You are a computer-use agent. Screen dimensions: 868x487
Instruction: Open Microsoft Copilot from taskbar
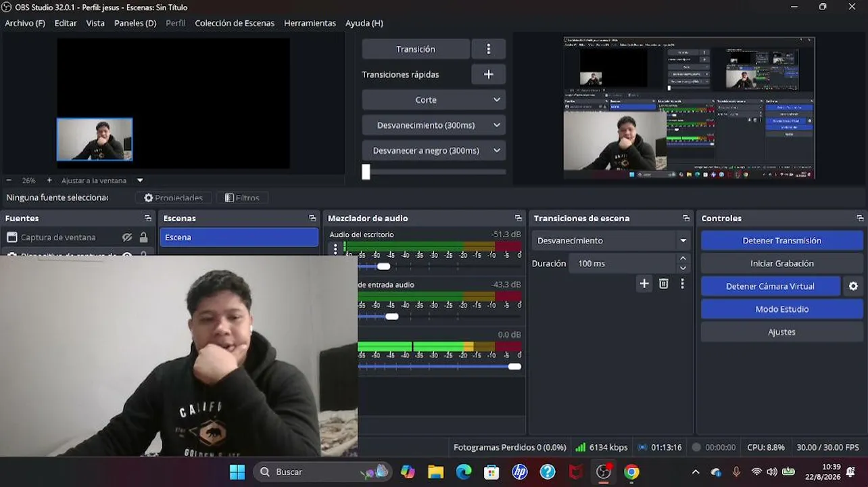408,472
